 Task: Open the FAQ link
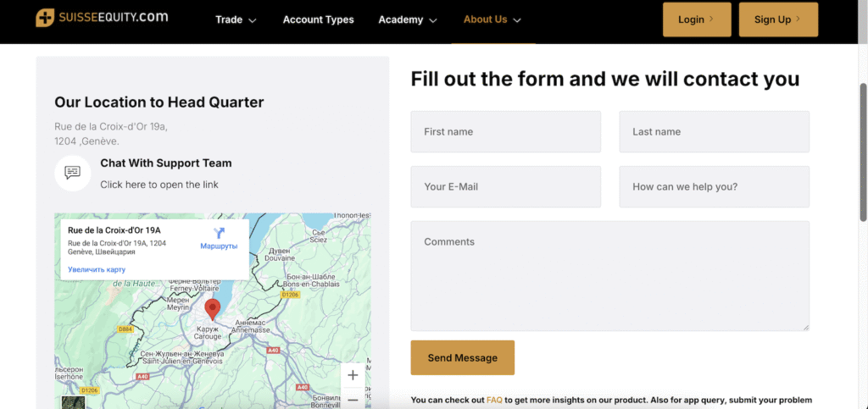(494, 400)
